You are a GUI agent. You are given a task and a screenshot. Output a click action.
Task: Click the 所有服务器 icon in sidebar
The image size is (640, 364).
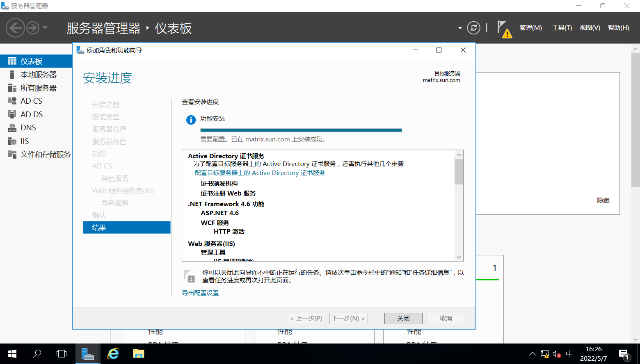tap(12, 88)
